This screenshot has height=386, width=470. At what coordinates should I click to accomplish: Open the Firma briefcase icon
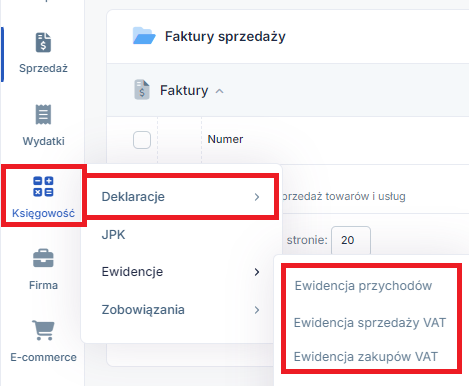(43, 258)
